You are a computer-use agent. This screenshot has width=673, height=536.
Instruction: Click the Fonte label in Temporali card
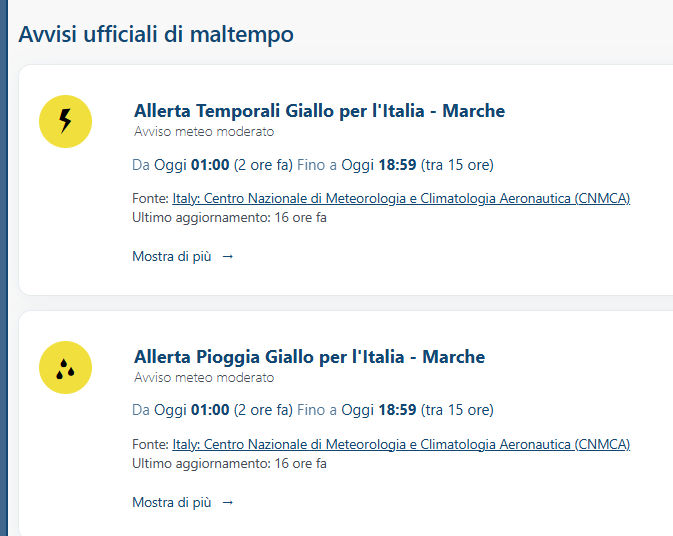pos(150,199)
